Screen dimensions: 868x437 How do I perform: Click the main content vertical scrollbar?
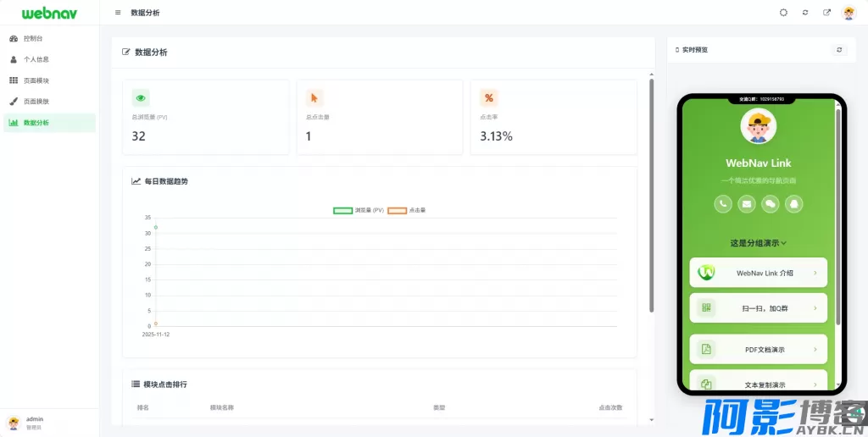pyautogui.click(x=651, y=195)
